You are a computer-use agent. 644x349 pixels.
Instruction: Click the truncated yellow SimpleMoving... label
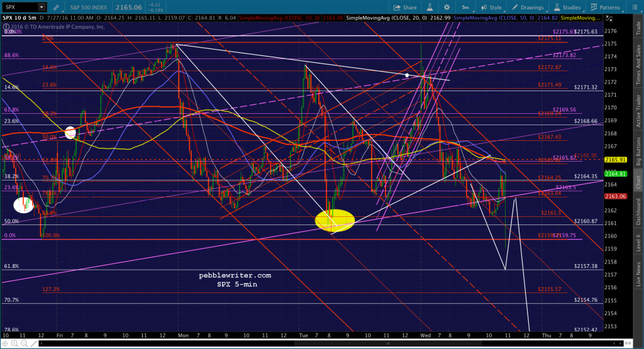[x=580, y=18]
